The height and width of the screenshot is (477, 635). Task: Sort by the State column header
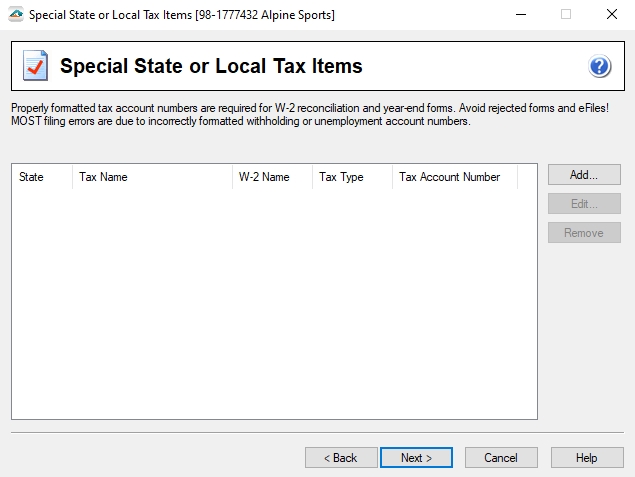42,177
